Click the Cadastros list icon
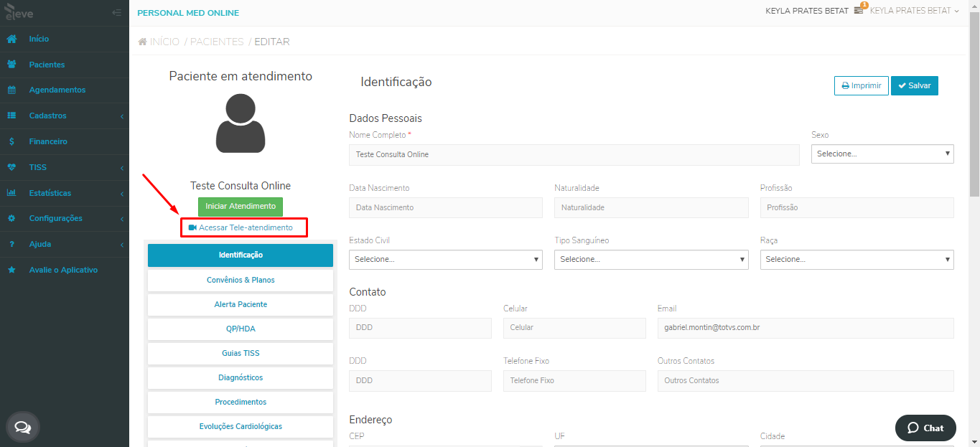The height and width of the screenshot is (447, 980). tap(11, 116)
